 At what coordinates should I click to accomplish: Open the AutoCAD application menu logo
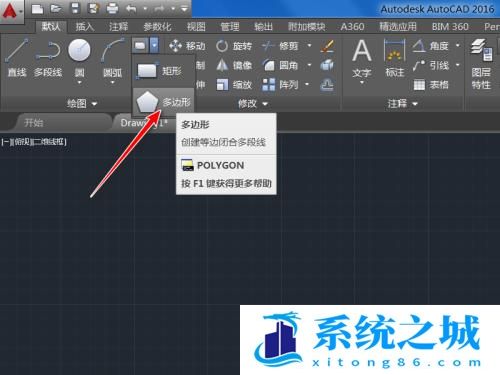coord(11,11)
